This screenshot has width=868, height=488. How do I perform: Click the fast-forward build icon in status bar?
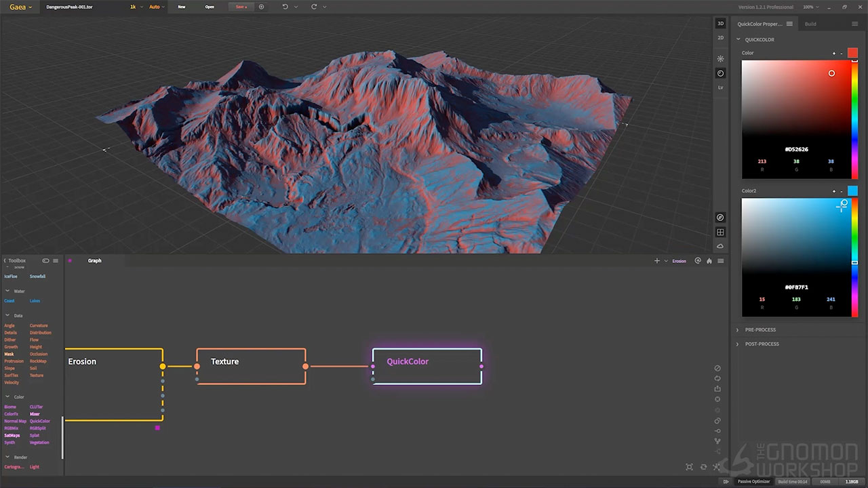[726, 482]
